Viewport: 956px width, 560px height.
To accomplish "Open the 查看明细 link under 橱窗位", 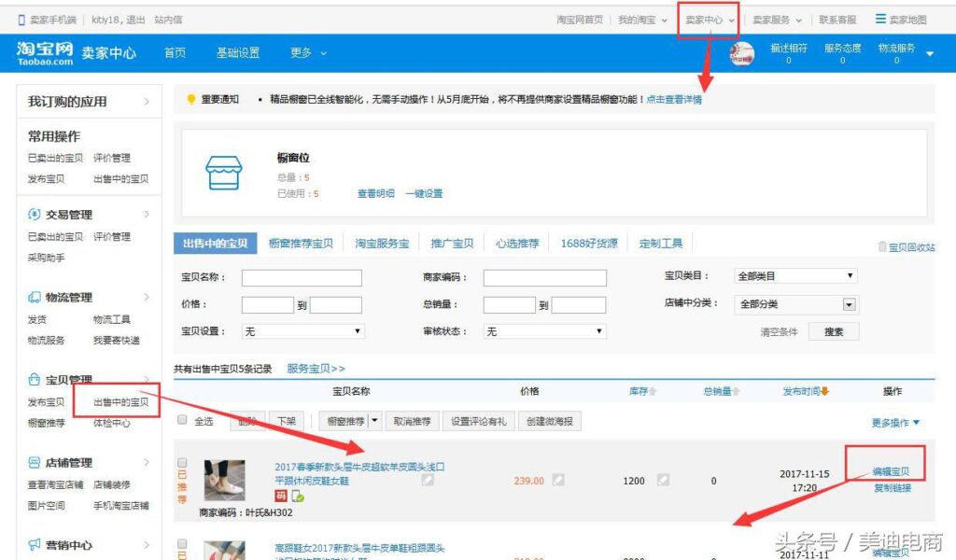I will tap(375, 193).
